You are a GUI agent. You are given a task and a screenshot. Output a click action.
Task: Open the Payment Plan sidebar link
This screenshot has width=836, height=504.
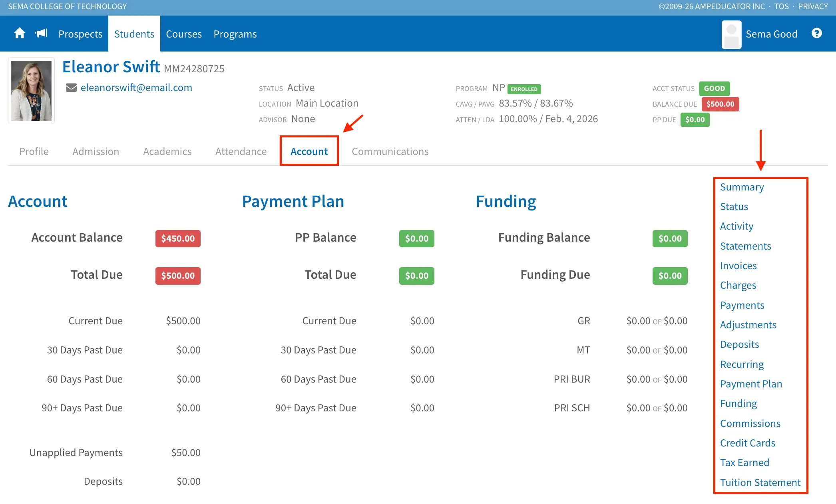tap(751, 384)
